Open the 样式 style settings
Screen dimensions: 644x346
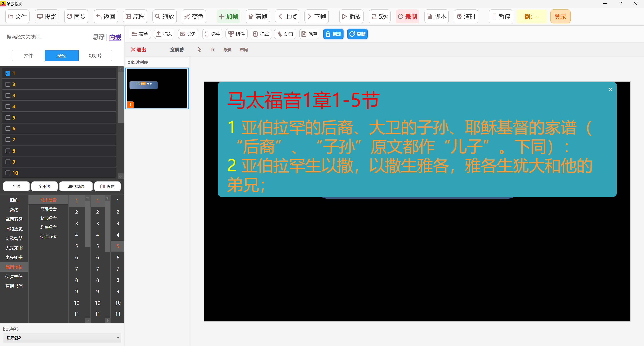[x=260, y=34]
